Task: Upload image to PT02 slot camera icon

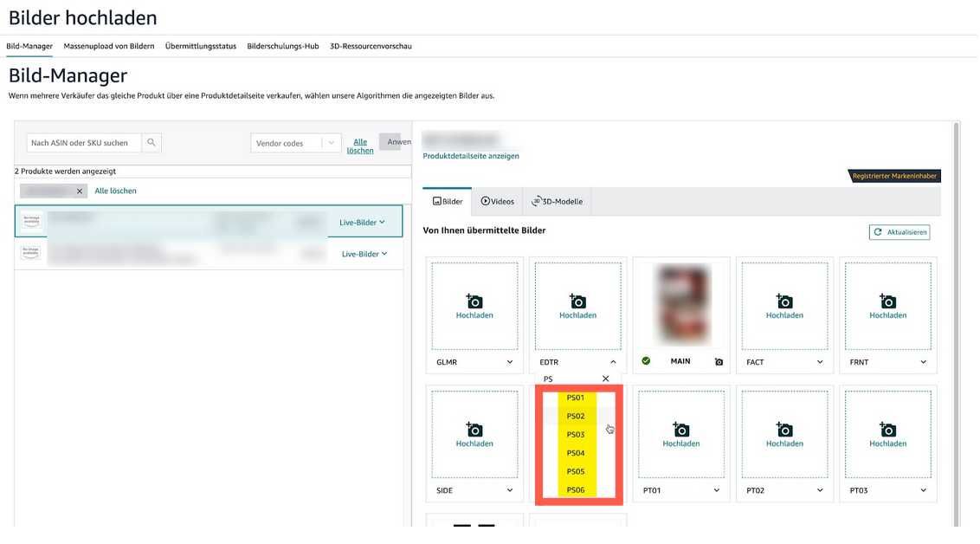Action: tap(784, 430)
